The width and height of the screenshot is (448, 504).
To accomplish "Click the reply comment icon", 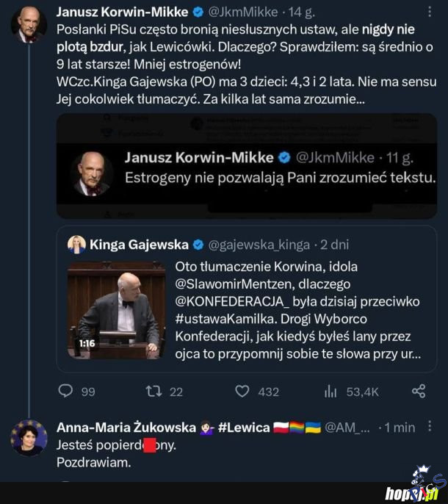I will [x=66, y=391].
